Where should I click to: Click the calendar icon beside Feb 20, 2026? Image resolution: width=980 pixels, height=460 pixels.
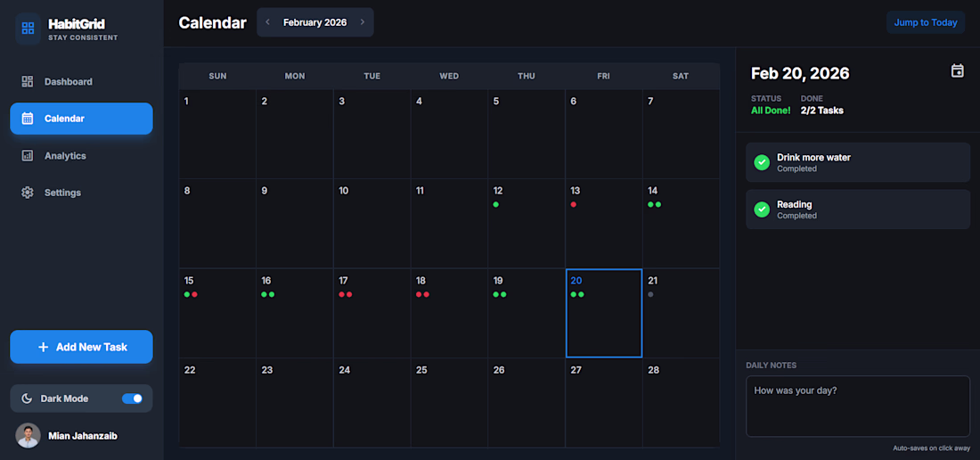point(958,71)
